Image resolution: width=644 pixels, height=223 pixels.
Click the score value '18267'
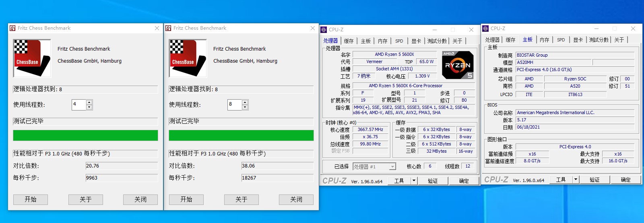point(277,178)
